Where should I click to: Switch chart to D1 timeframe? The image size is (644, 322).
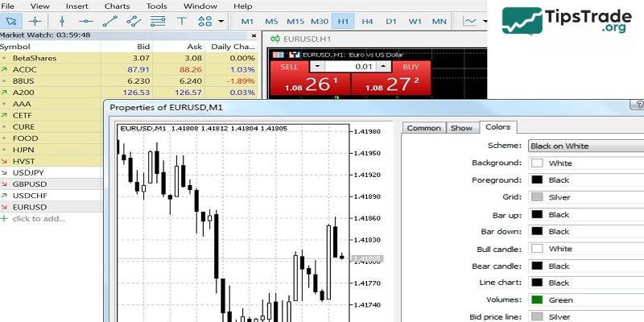coord(391,21)
